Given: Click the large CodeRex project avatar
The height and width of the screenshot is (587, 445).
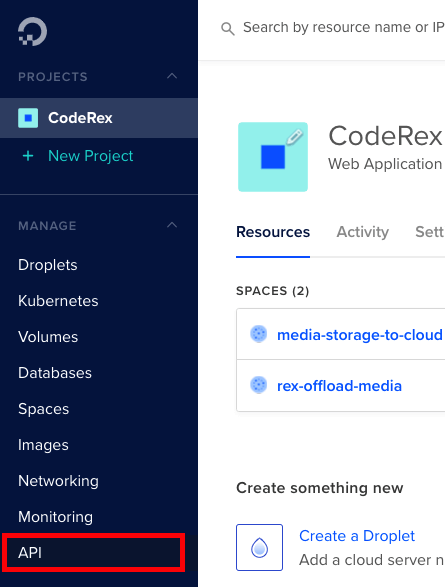Looking at the screenshot, I should click(273, 157).
